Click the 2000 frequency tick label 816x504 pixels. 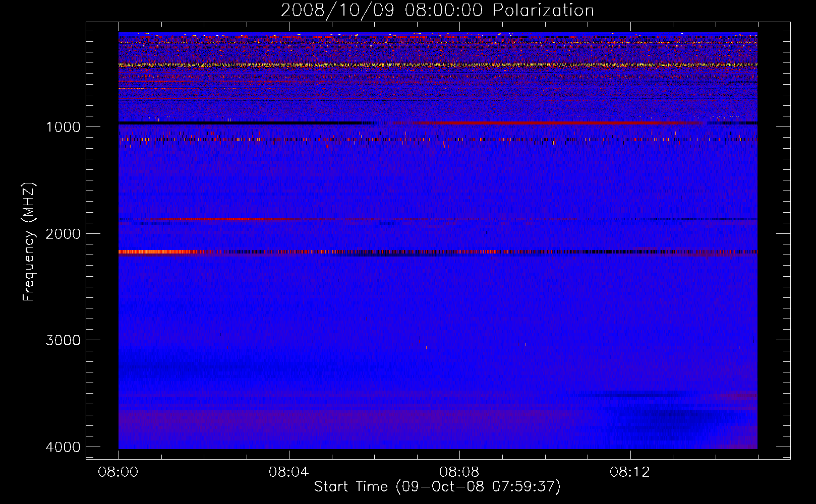point(63,234)
